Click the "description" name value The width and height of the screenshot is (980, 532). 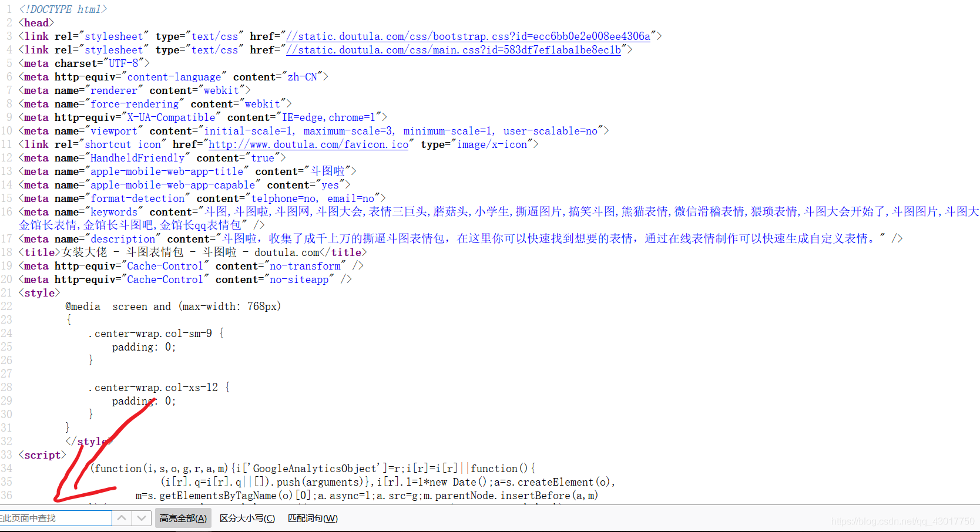[x=123, y=239]
